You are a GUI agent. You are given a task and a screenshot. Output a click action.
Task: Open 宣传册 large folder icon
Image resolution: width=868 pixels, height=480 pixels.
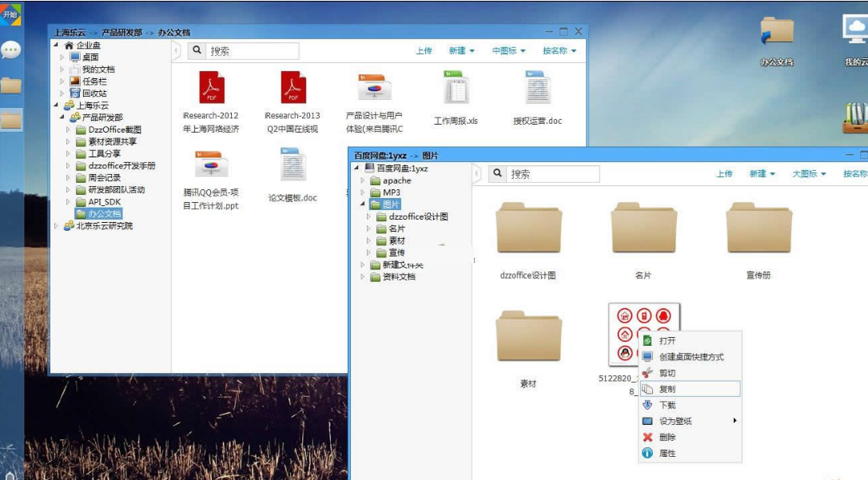759,228
